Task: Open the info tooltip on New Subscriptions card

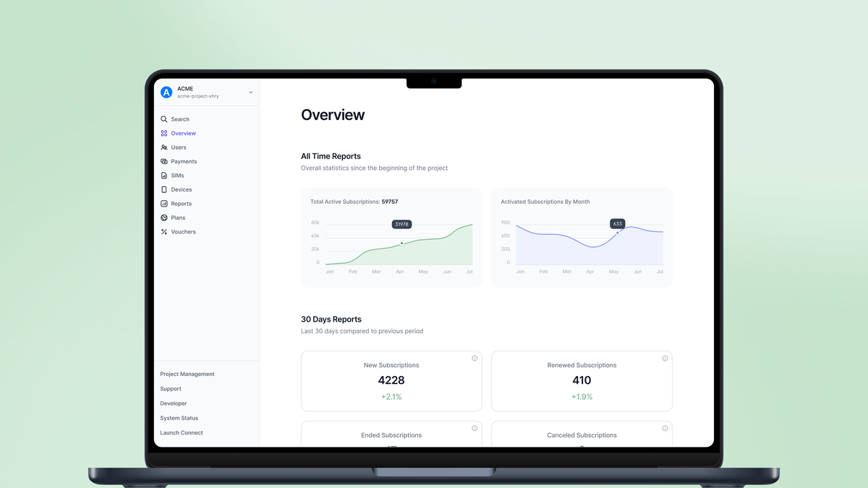Action: coord(475,358)
